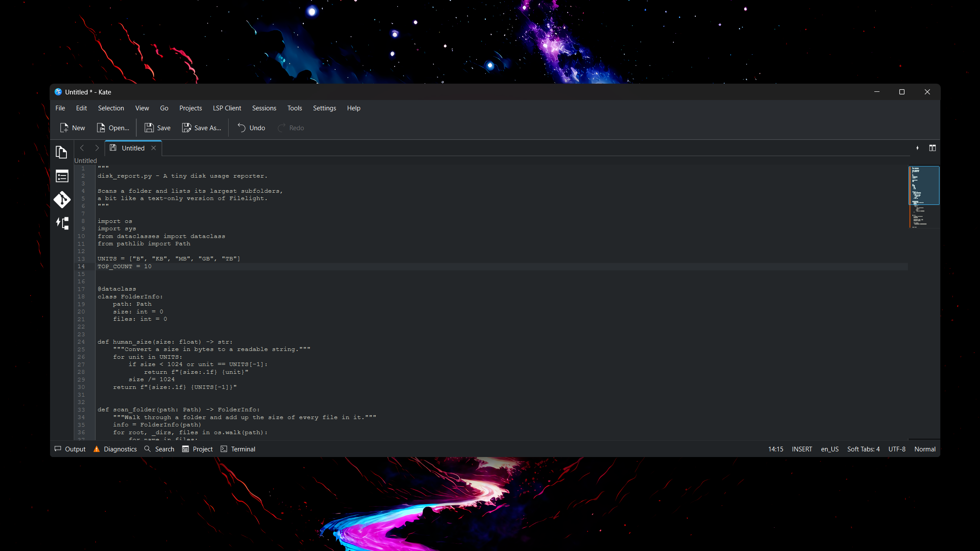This screenshot has width=980, height=551.
Task: Open the LSP Client menu
Action: click(x=227, y=108)
